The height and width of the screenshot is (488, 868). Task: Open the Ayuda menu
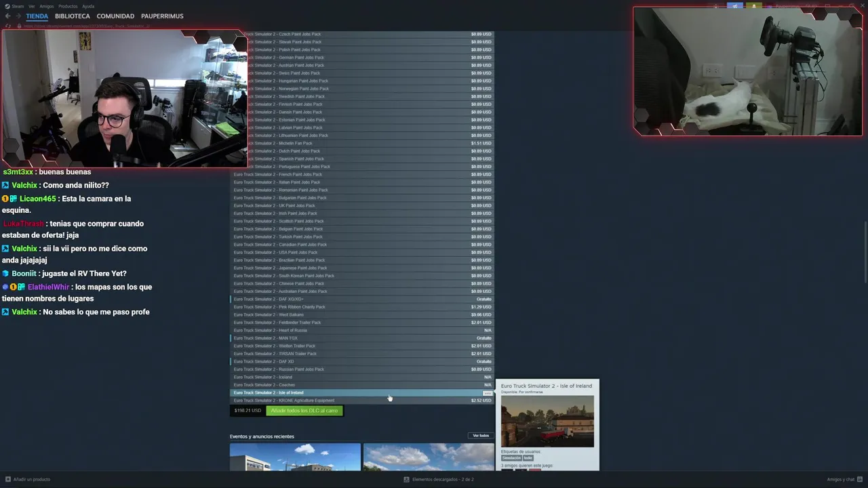(x=88, y=6)
